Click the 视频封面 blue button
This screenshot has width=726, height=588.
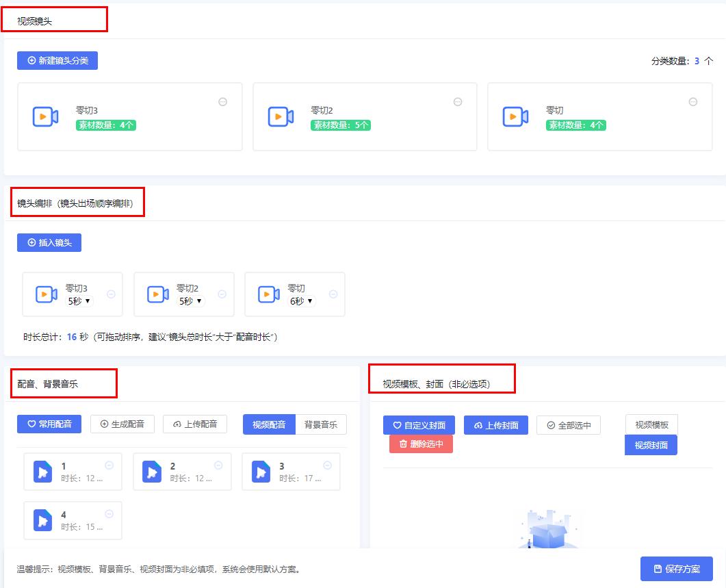650,446
